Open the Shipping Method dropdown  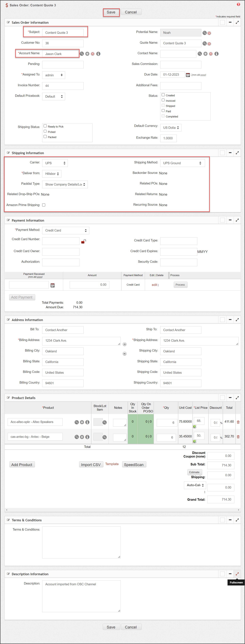182,163
